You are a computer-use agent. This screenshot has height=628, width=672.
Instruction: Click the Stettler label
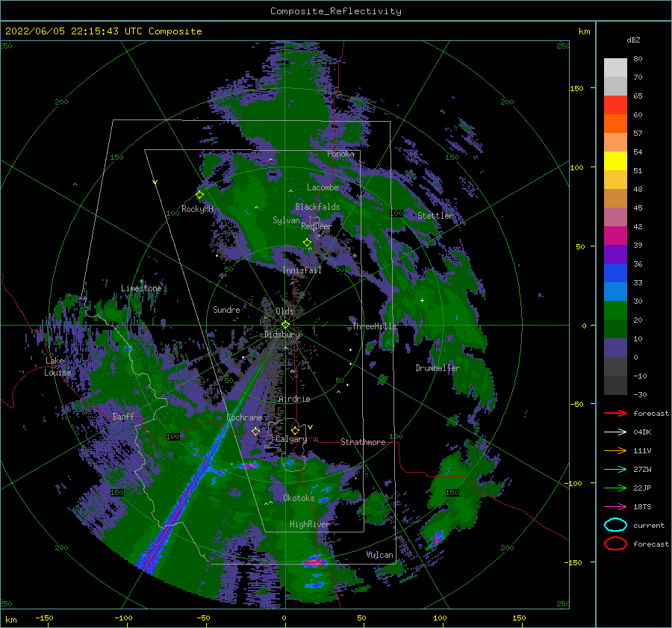tap(435, 216)
